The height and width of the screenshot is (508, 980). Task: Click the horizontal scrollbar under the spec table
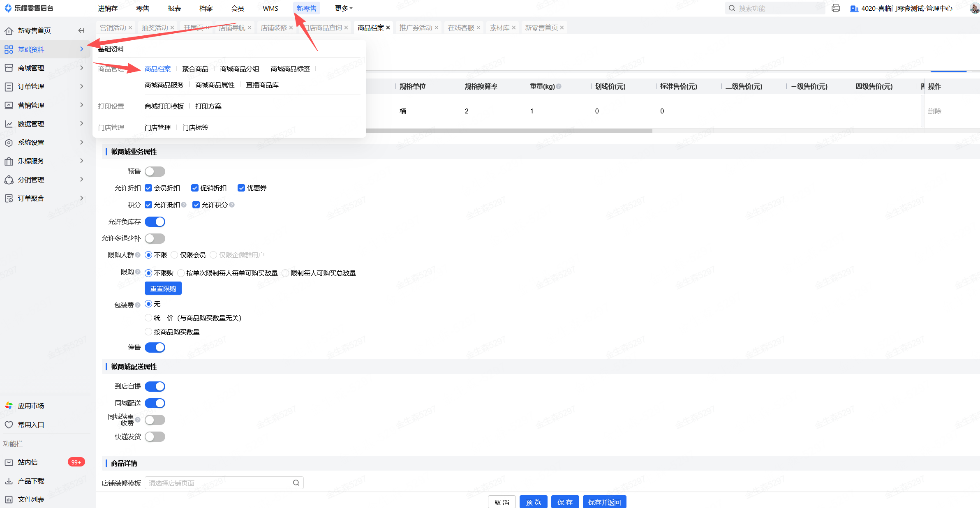[x=509, y=131]
